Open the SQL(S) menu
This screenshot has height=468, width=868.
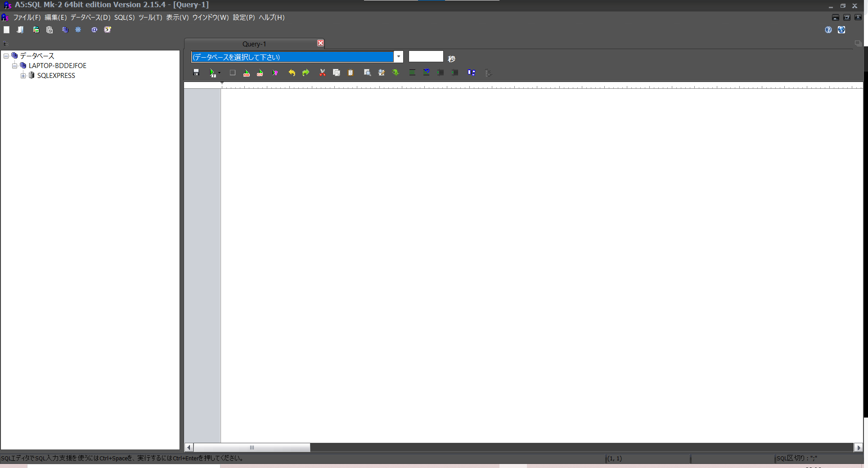[x=125, y=18]
